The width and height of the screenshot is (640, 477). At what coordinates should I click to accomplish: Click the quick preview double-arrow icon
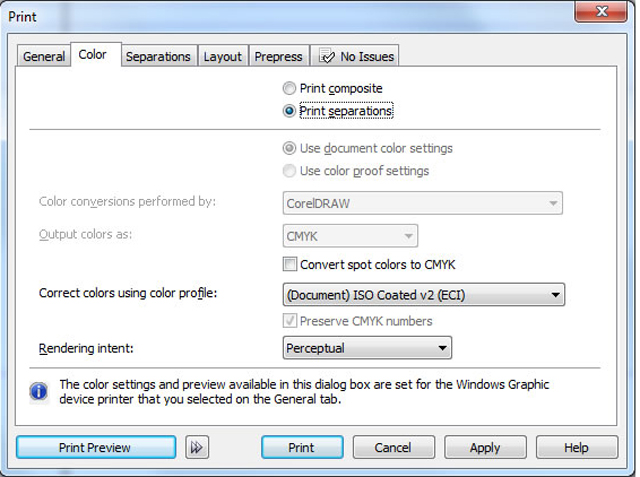[197, 447]
